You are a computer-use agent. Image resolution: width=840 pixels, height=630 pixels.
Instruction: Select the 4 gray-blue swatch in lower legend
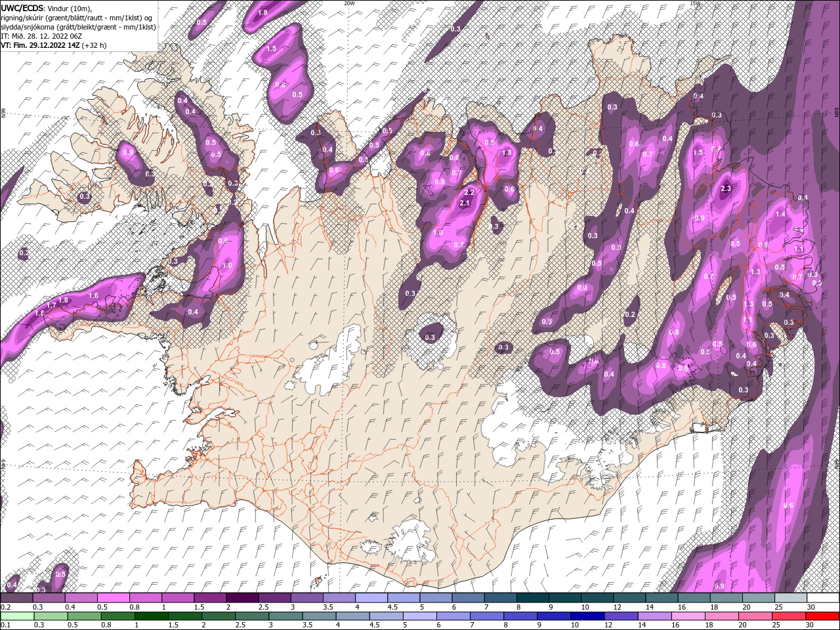(x=352, y=616)
